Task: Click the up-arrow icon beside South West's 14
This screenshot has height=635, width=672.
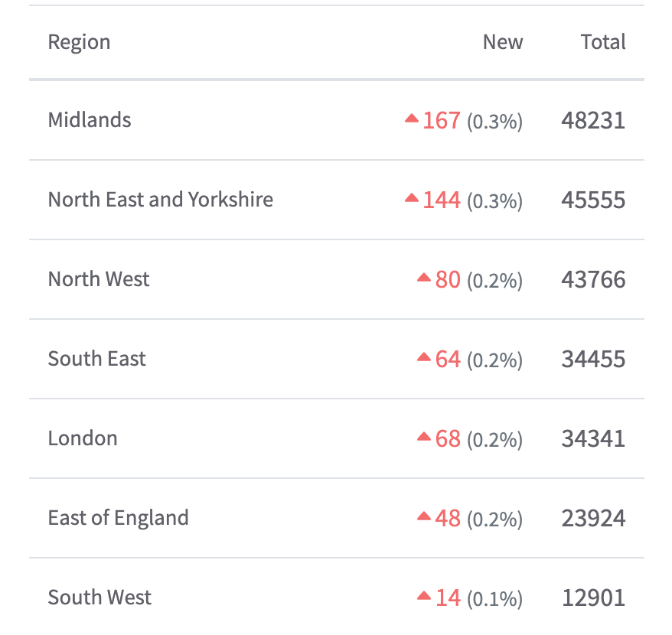Action: pyautogui.click(x=424, y=596)
